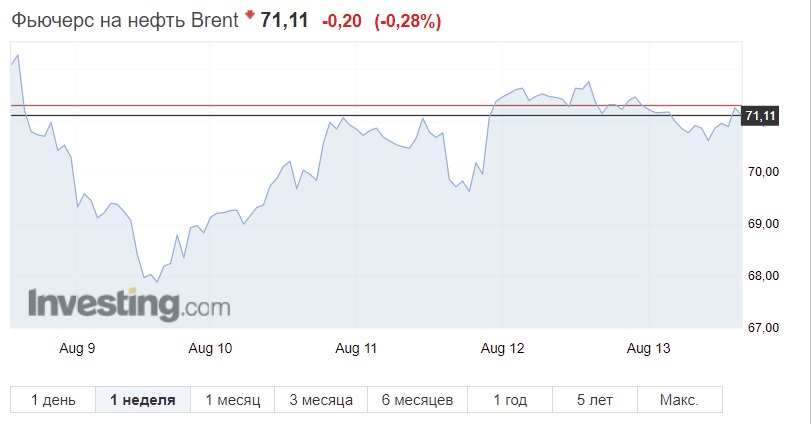811x424 pixels.
Task: Click the red down-arrow price indicator icon
Action: pyautogui.click(x=250, y=14)
